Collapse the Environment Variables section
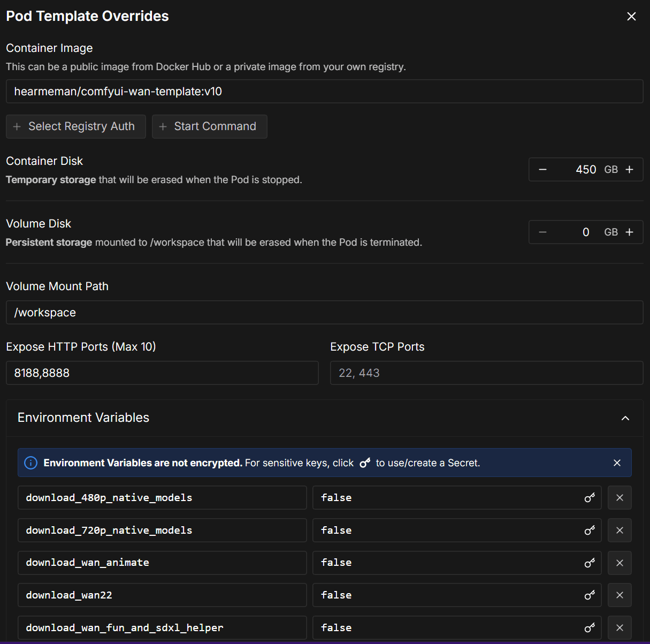Viewport: 650px width, 644px height. 625,418
